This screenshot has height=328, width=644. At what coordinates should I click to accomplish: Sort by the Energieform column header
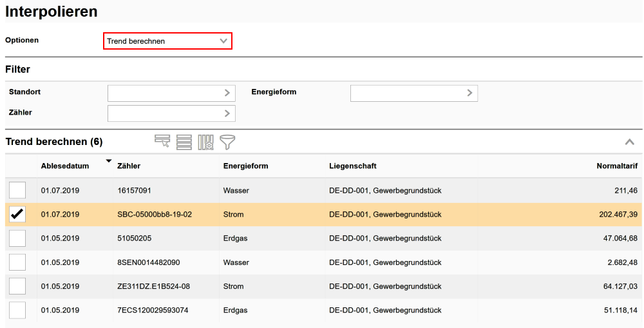[x=245, y=166]
